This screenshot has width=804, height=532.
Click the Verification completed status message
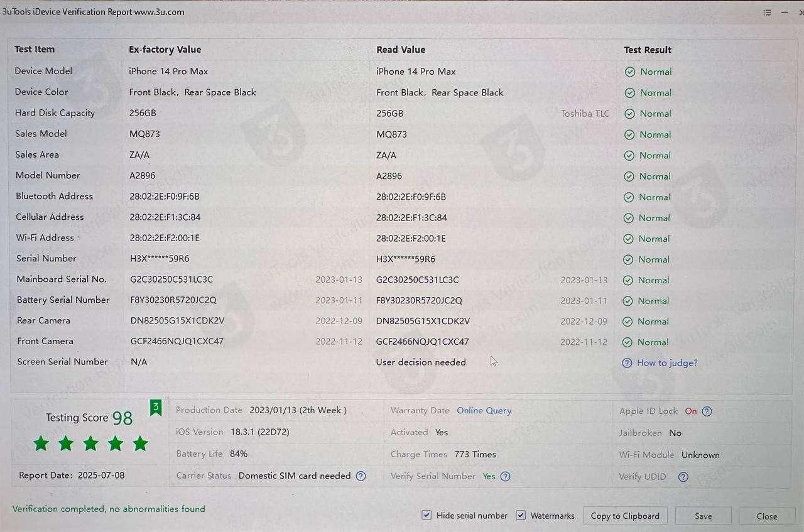(x=109, y=509)
